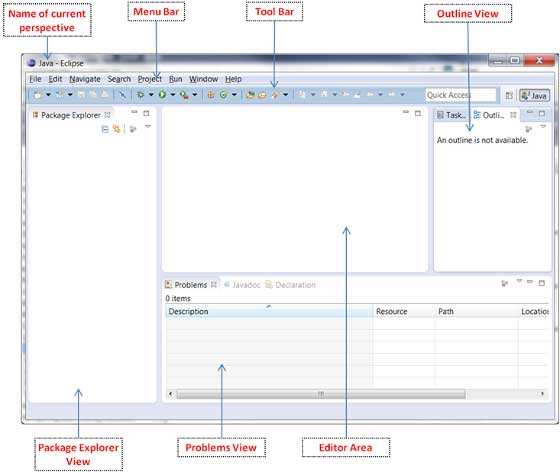
Task: Minimize the Package Explorer view
Action: pyautogui.click(x=134, y=112)
